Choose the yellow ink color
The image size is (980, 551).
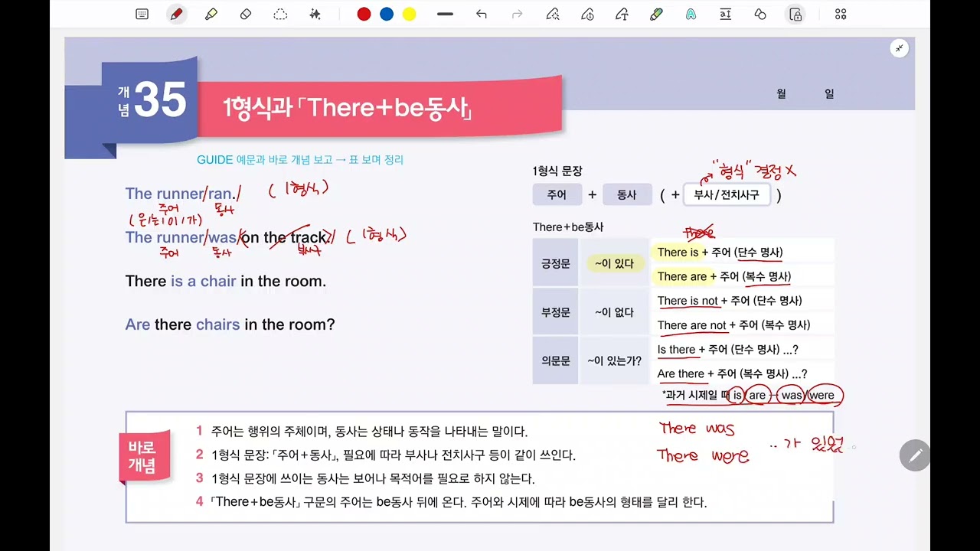click(x=410, y=14)
